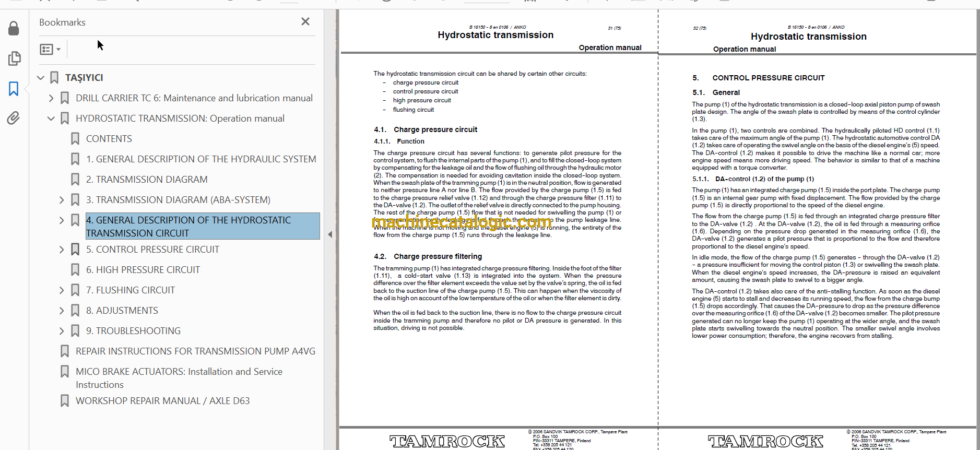Click the '4.1.1. Function' subheading
980x450 pixels.
point(399,141)
